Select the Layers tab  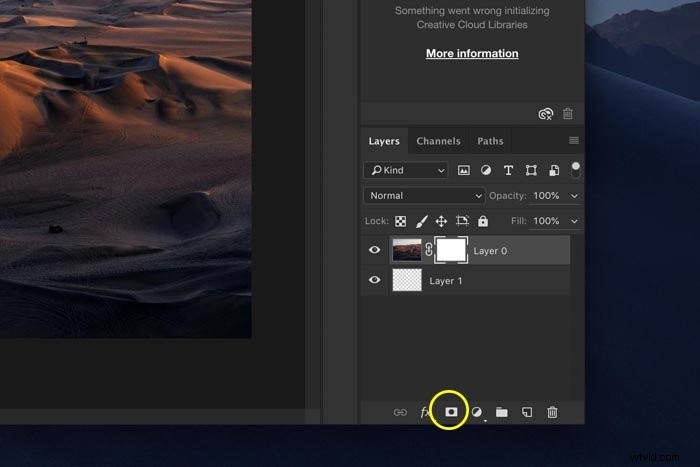tap(384, 141)
